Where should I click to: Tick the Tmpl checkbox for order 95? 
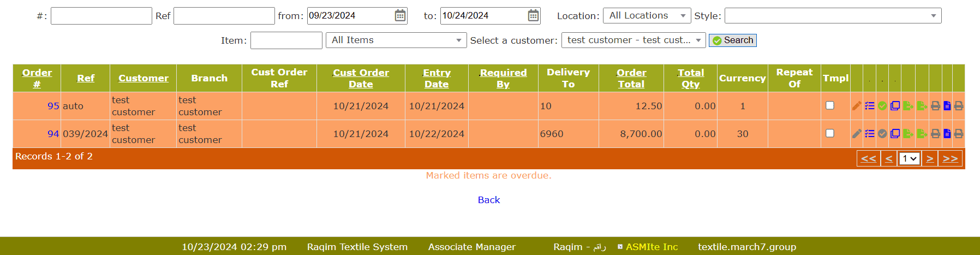tap(830, 105)
